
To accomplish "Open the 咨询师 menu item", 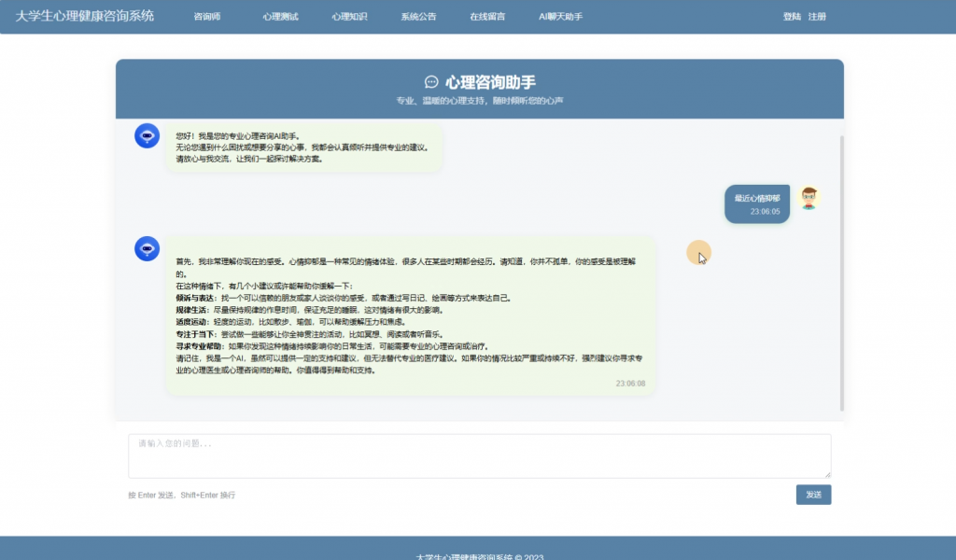I will pos(207,17).
